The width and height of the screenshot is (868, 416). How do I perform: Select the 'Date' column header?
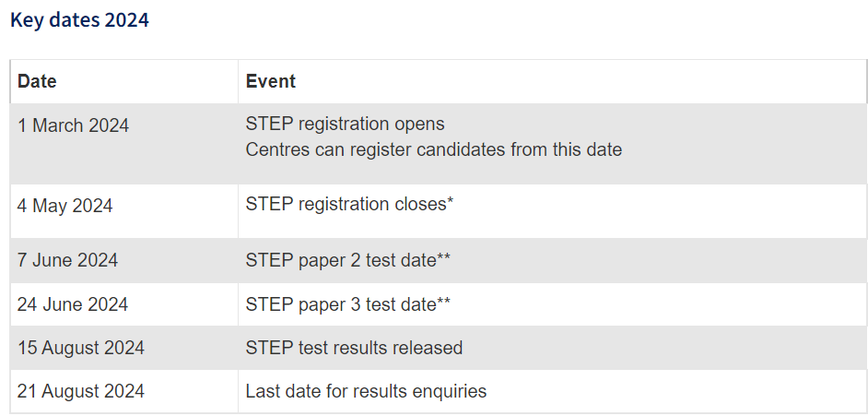(x=37, y=81)
